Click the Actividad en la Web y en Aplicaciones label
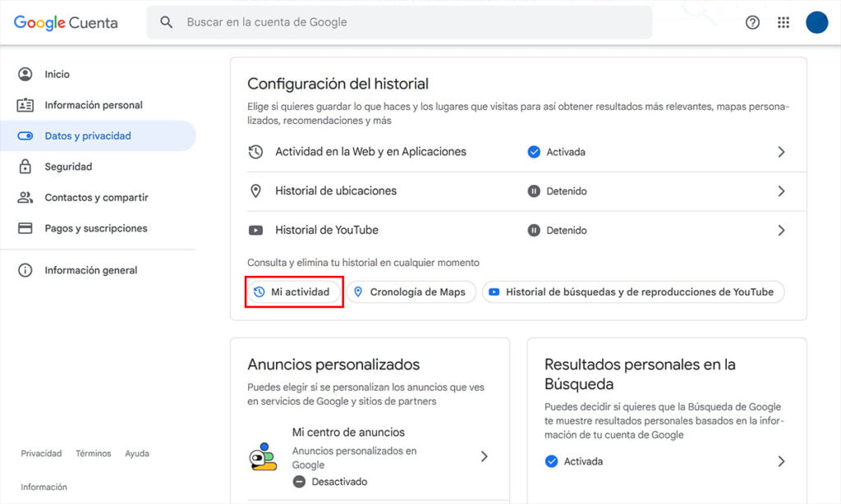 coord(370,152)
